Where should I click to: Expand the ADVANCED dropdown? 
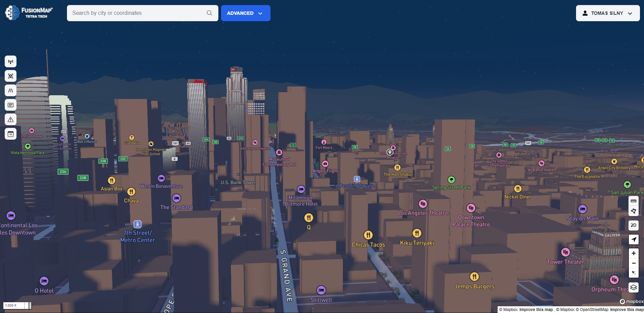click(246, 13)
